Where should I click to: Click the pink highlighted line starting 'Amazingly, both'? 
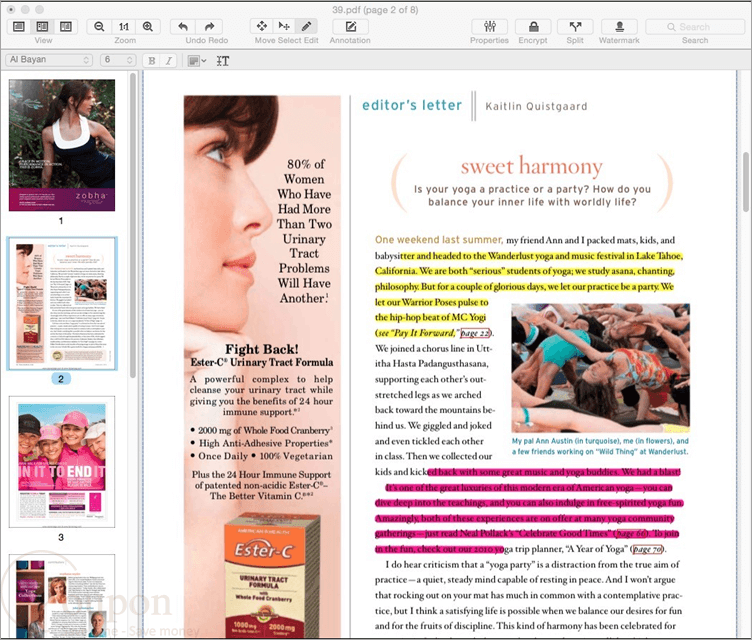(525, 519)
